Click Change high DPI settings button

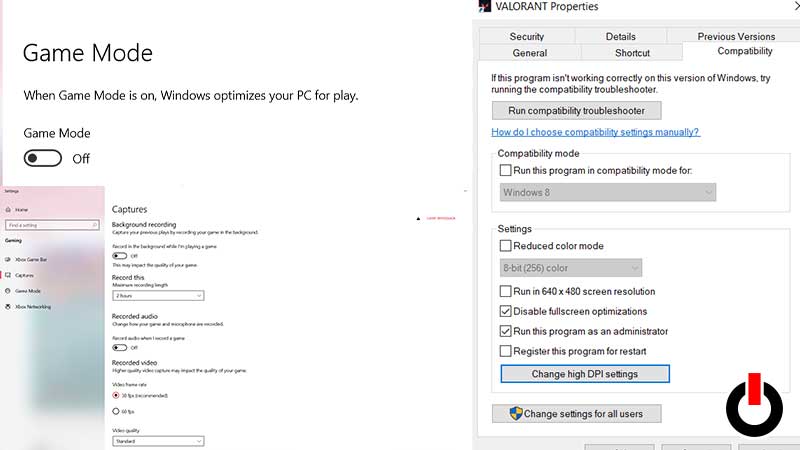coord(585,373)
